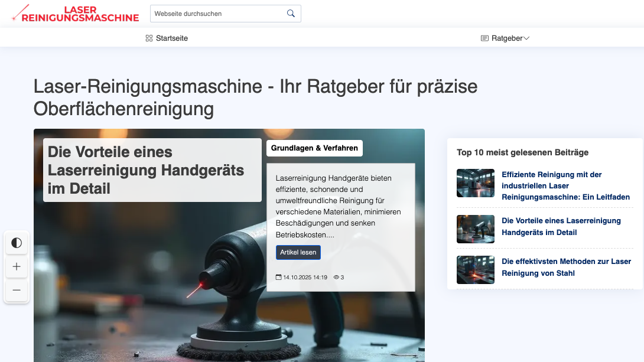Open the Ratgeber chevron submenu

(525, 38)
